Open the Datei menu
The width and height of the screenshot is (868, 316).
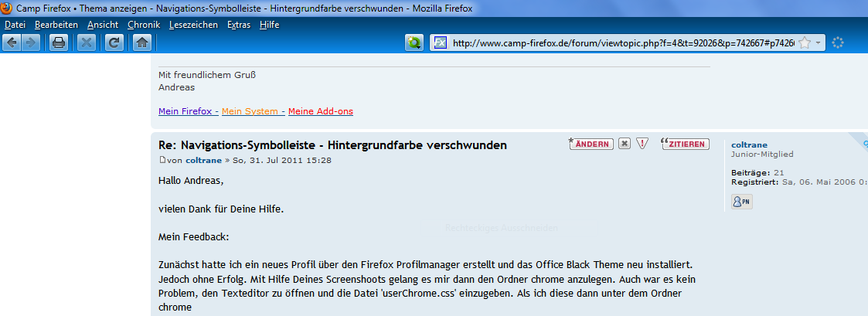point(15,25)
